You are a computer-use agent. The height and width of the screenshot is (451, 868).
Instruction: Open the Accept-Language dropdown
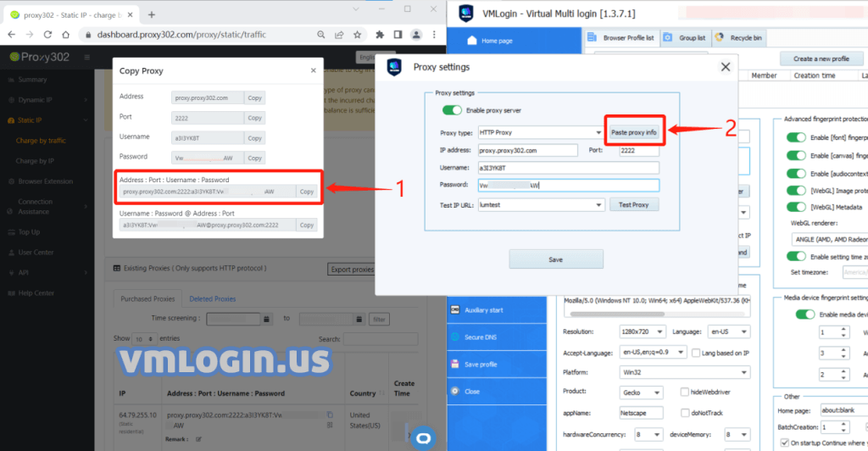click(653, 352)
